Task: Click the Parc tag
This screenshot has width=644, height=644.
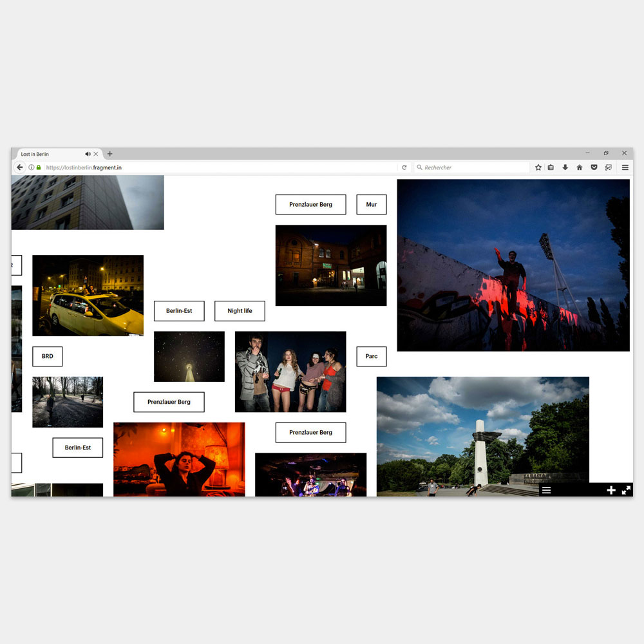Action: 372,356
